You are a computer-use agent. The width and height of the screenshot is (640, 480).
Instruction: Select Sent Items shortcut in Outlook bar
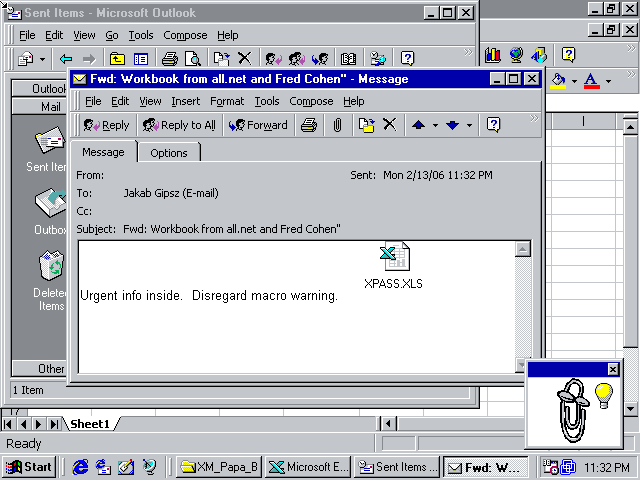(x=46, y=149)
